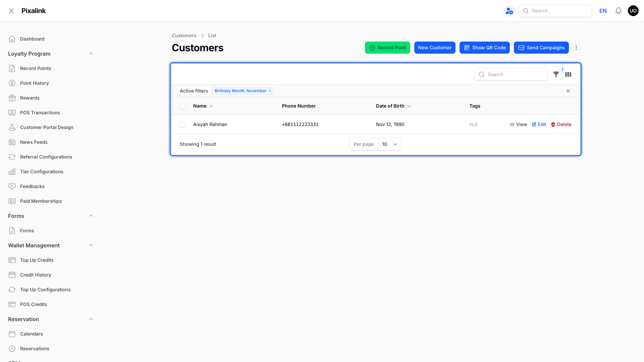Click the phone number +601112223331
Image resolution: width=644 pixels, height=362 pixels.
point(300,124)
